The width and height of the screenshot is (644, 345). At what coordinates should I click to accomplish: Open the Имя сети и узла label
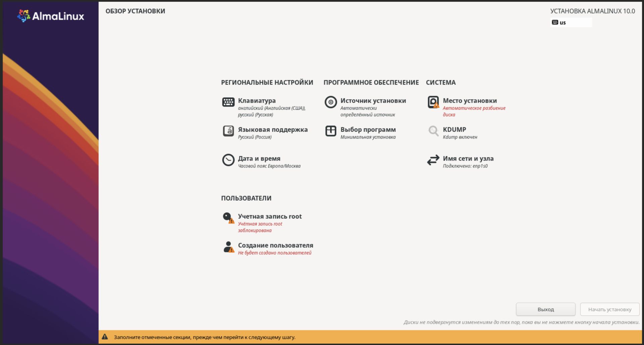point(468,158)
